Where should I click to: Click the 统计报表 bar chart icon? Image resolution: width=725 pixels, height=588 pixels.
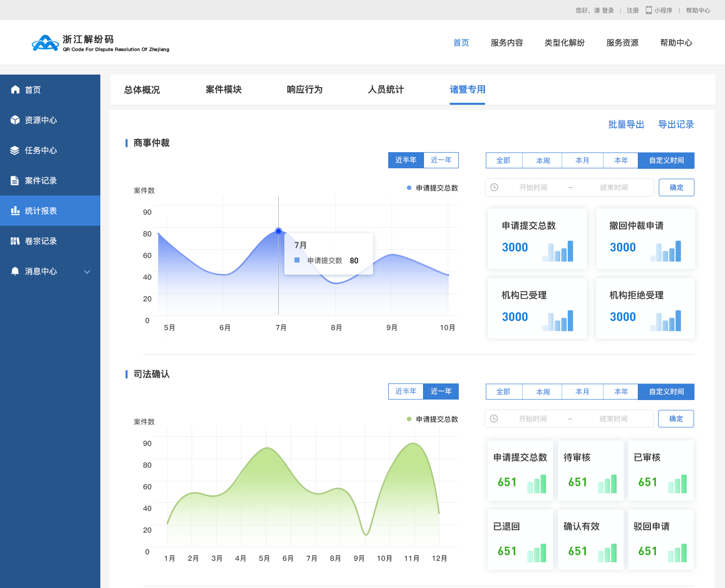point(15,211)
